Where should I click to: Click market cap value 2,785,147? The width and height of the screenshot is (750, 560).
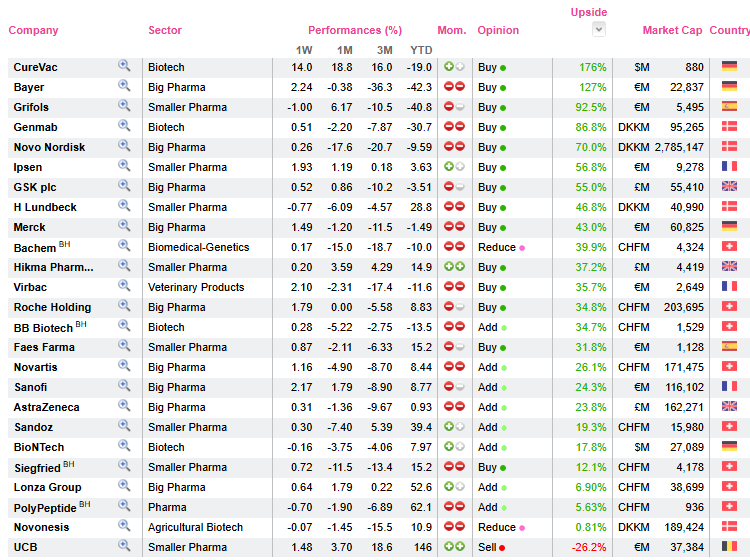(679, 147)
